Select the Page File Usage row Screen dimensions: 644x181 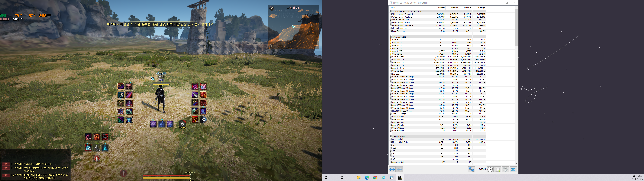(x=438, y=31)
